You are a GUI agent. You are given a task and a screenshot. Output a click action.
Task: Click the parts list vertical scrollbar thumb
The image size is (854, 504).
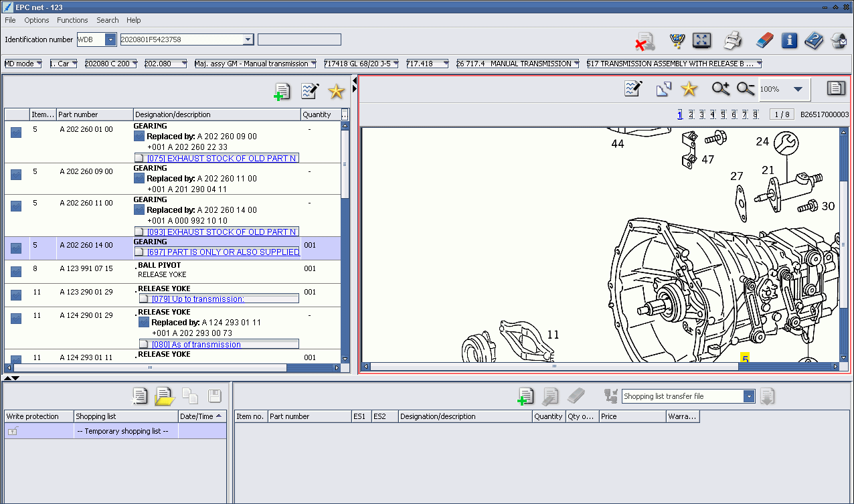345,164
